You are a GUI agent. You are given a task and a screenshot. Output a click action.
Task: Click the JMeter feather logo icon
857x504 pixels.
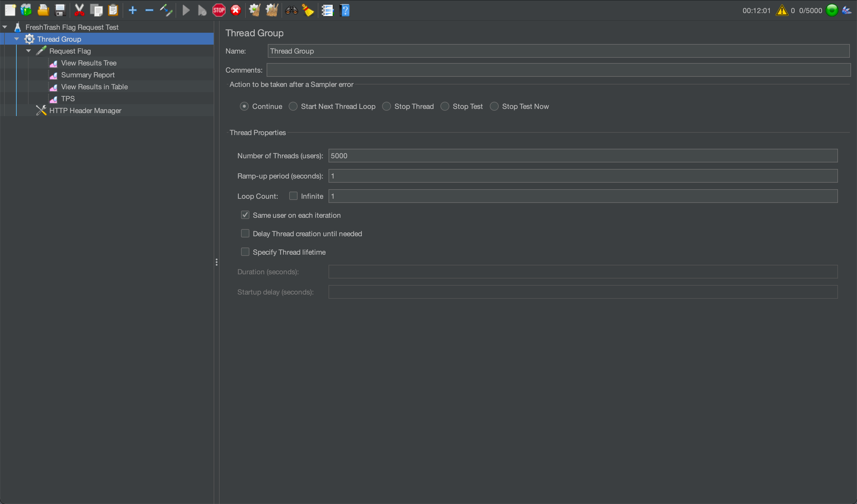847,10
